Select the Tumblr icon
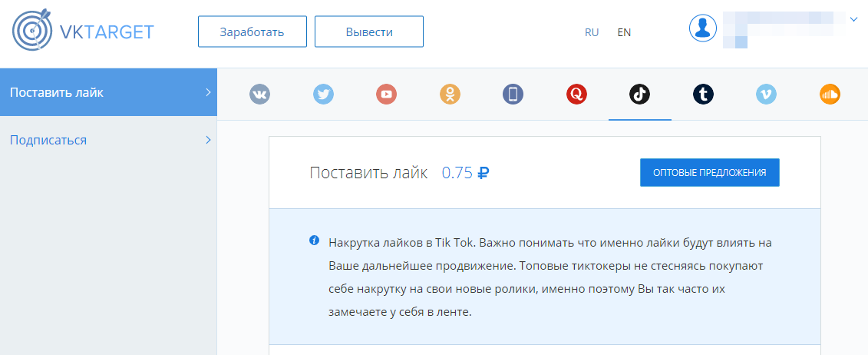This screenshot has height=355, width=868. (x=703, y=95)
